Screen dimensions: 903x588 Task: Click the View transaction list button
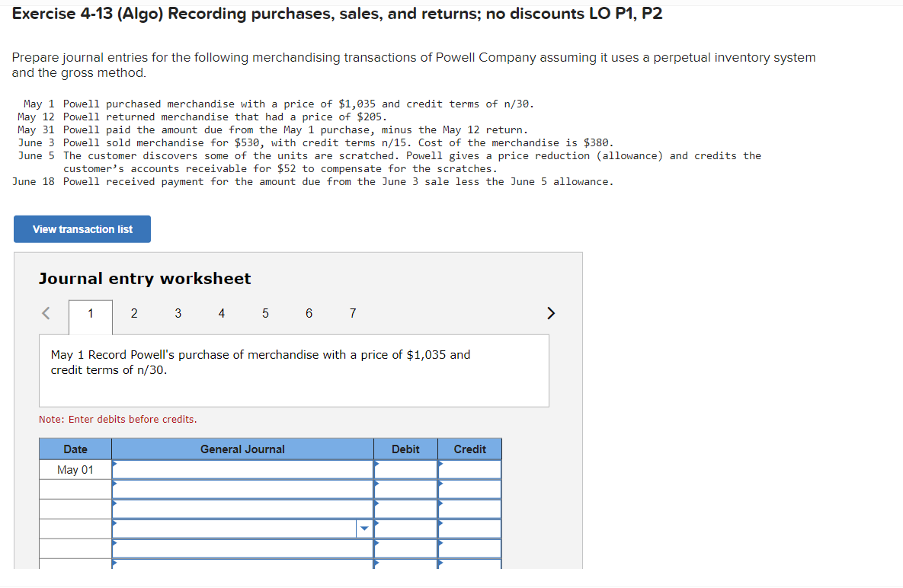pos(82,228)
